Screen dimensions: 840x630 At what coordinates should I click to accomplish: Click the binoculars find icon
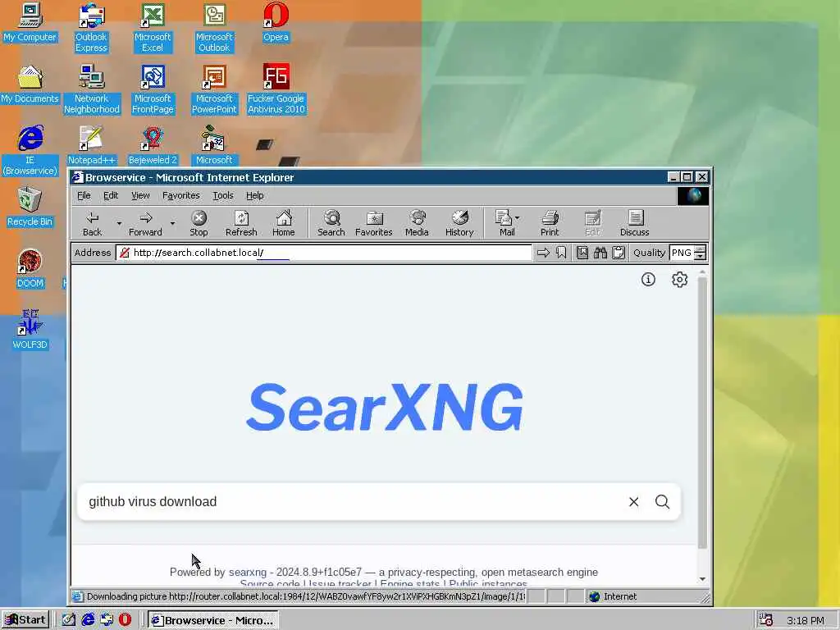600,253
